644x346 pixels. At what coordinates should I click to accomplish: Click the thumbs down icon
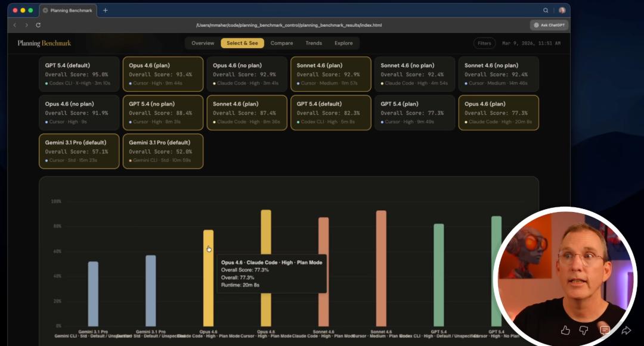[584, 330]
